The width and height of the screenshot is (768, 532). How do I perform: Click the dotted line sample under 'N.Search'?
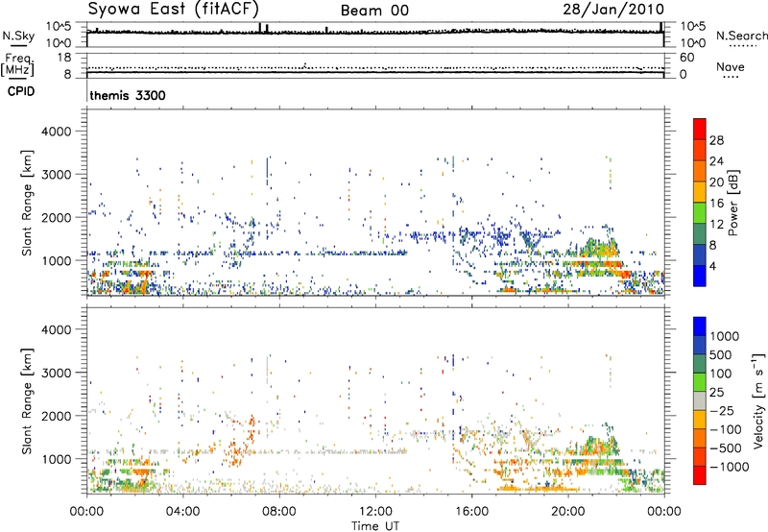742,45
